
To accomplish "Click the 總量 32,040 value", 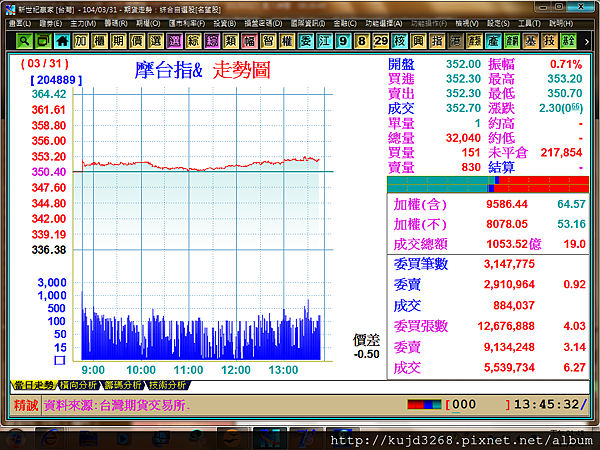I will pos(463,138).
